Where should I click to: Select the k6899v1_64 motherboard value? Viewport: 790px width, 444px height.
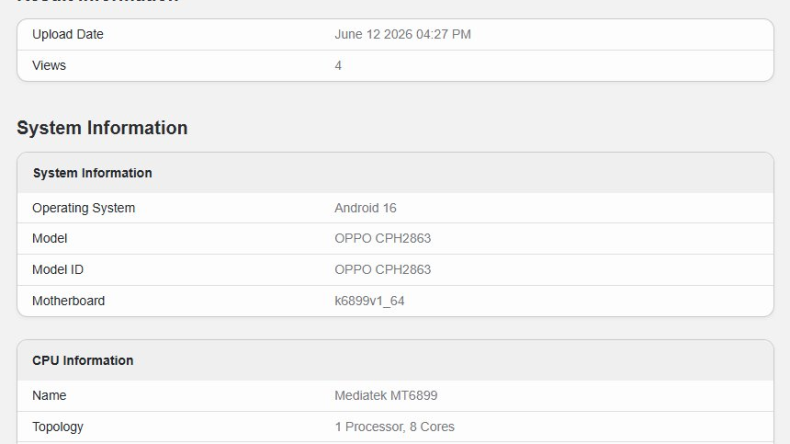click(369, 301)
